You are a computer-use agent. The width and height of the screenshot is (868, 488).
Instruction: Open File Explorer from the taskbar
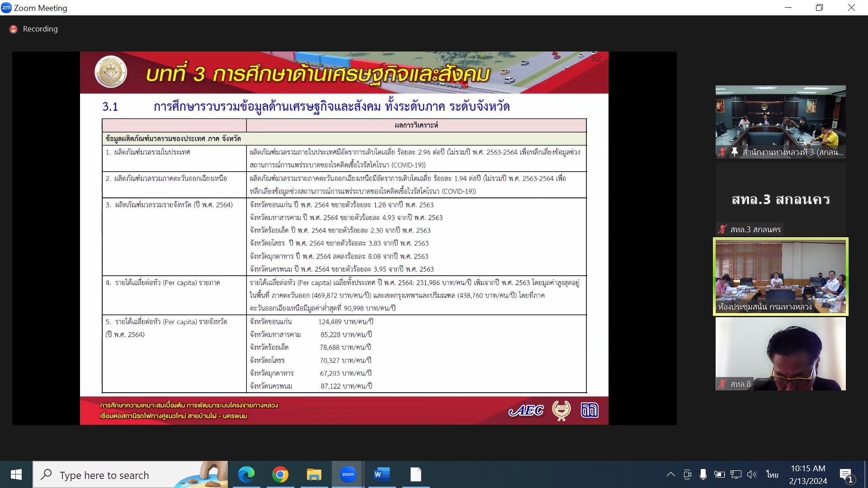[314, 474]
